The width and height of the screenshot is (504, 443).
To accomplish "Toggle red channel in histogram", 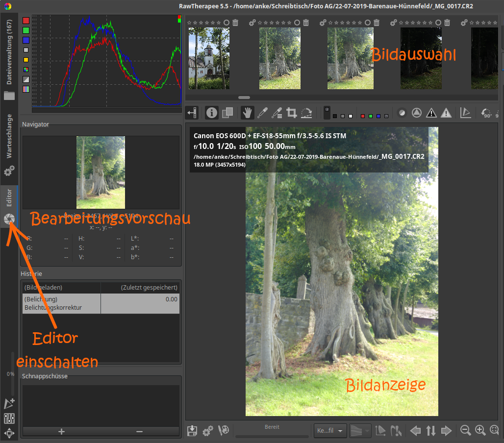I will click(26, 21).
